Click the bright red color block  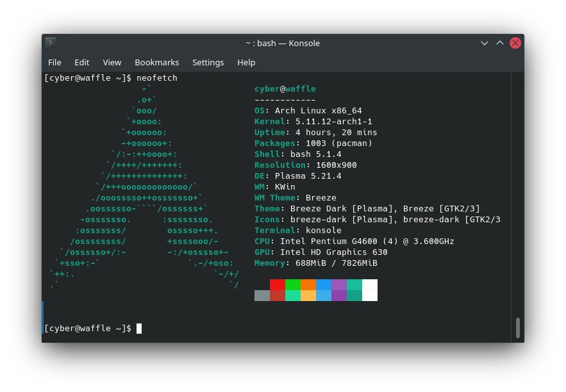point(277,284)
